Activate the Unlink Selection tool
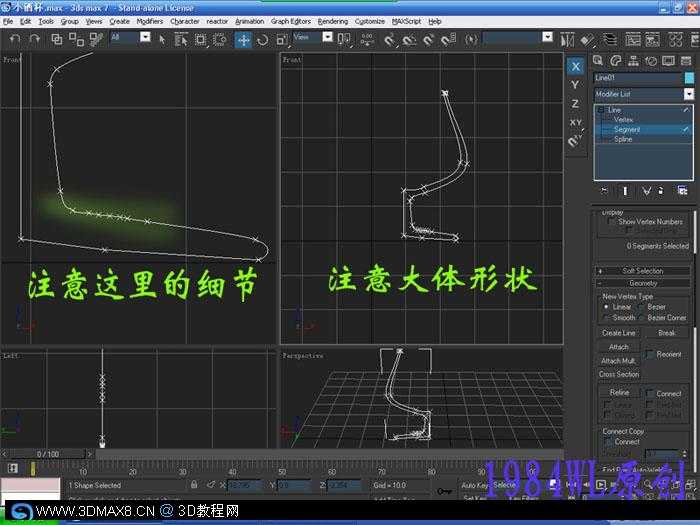700x525 pixels. coord(76,39)
